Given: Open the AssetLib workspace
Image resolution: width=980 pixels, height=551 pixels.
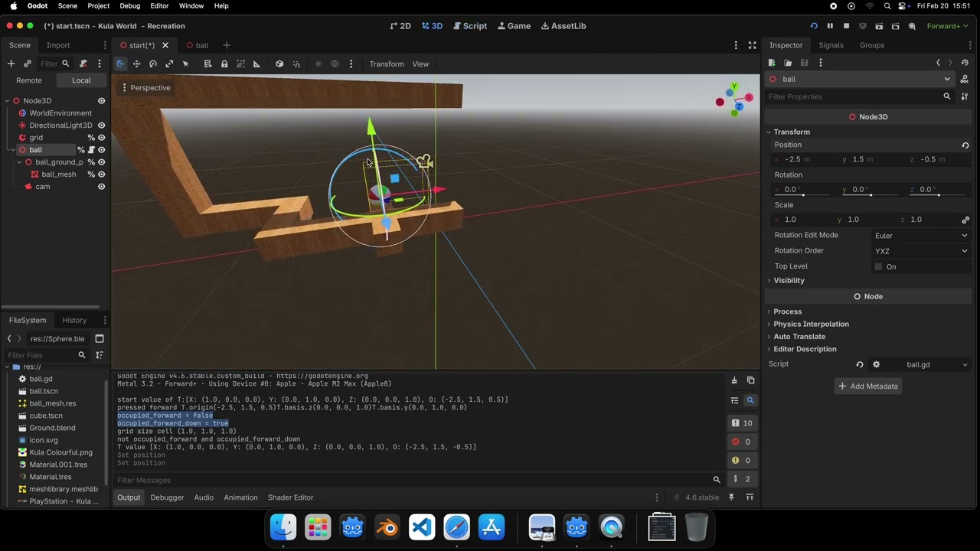Looking at the screenshot, I should point(563,26).
